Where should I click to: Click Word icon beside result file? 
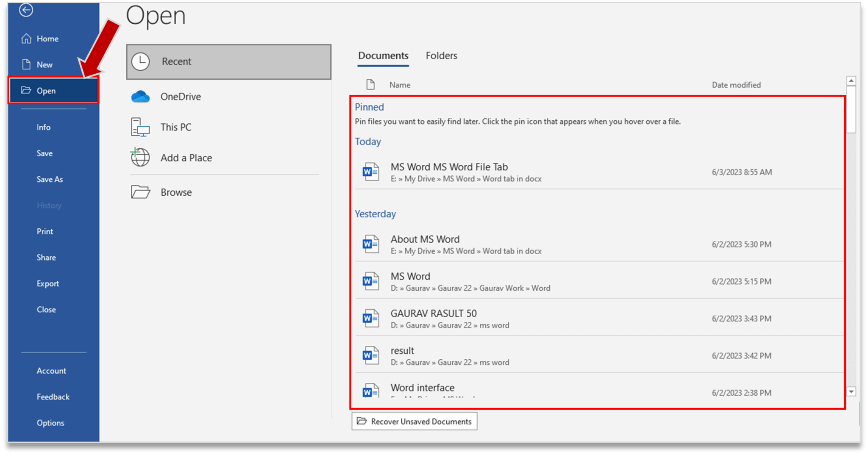(x=371, y=355)
